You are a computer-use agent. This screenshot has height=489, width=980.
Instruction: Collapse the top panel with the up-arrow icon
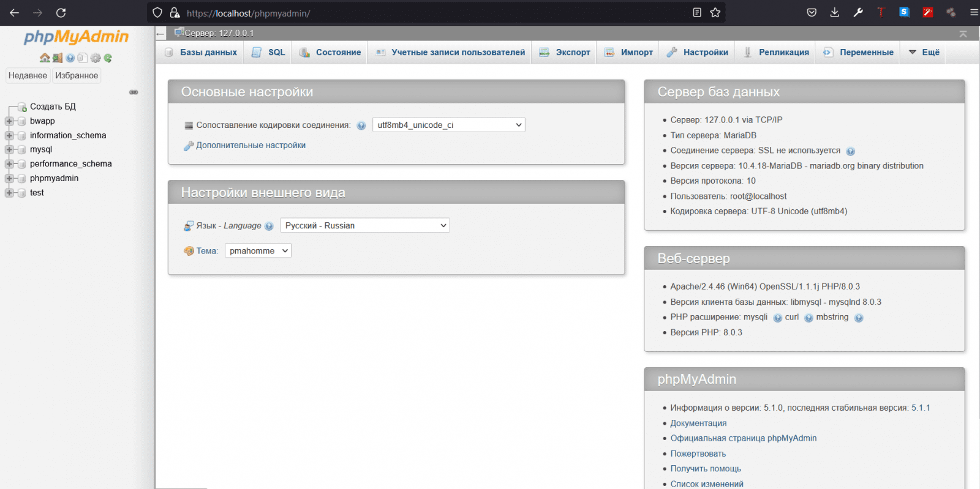[x=963, y=34]
